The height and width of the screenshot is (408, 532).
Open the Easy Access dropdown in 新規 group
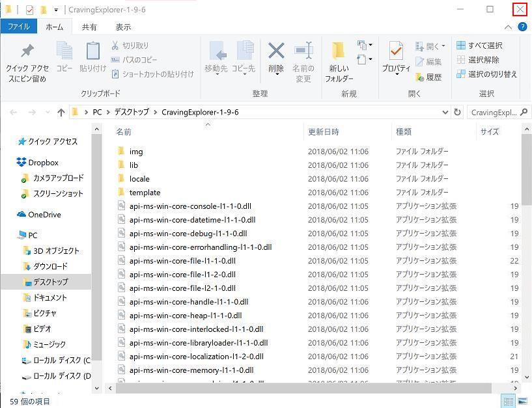point(365,59)
